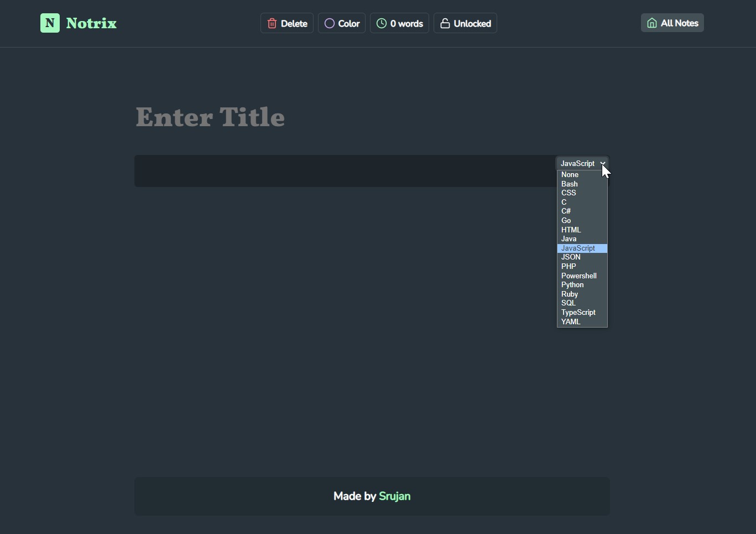Click the red trash Delete icon
The image size is (756, 534).
272,23
